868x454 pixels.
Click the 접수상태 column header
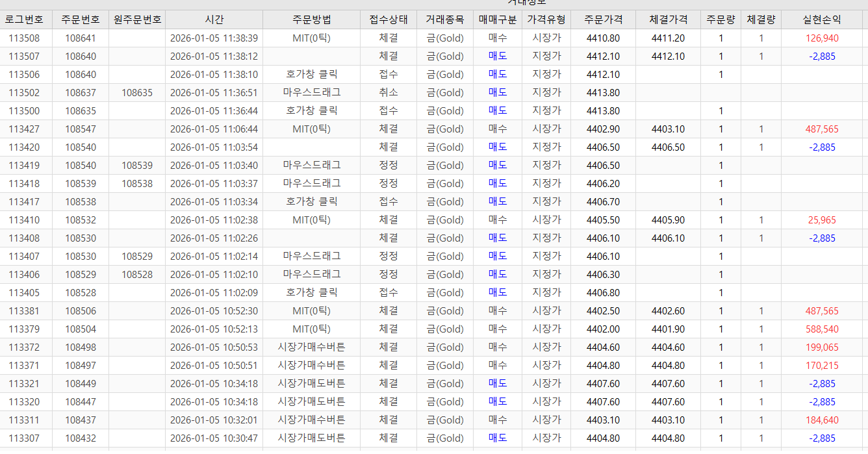point(389,19)
